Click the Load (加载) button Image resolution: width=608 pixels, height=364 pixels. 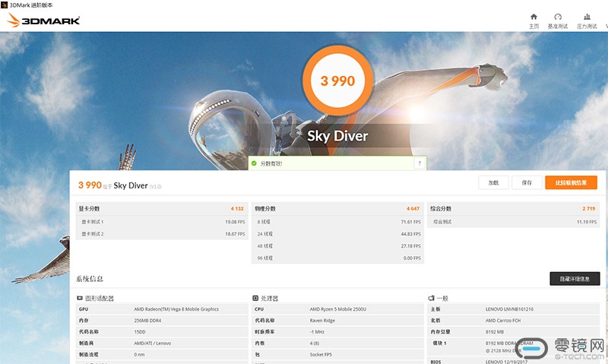(493, 182)
